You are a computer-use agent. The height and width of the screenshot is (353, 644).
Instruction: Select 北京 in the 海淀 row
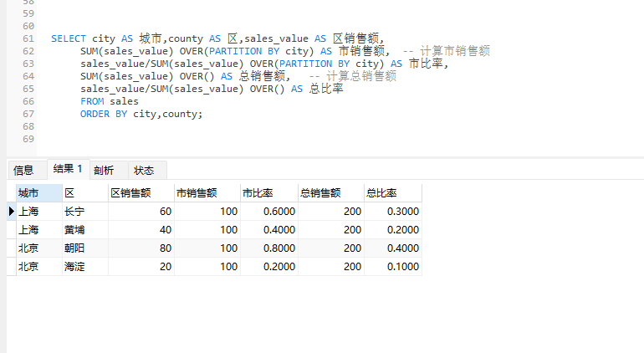pyautogui.click(x=39, y=266)
